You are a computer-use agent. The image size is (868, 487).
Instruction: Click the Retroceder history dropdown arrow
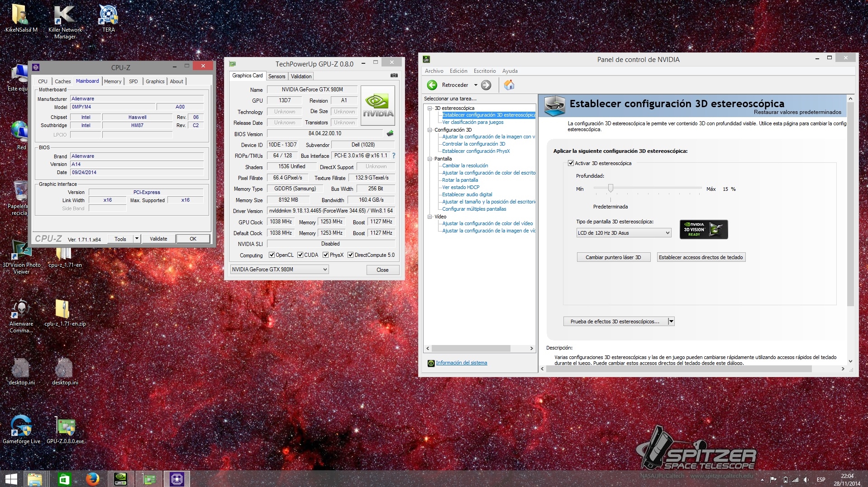pyautogui.click(x=476, y=85)
